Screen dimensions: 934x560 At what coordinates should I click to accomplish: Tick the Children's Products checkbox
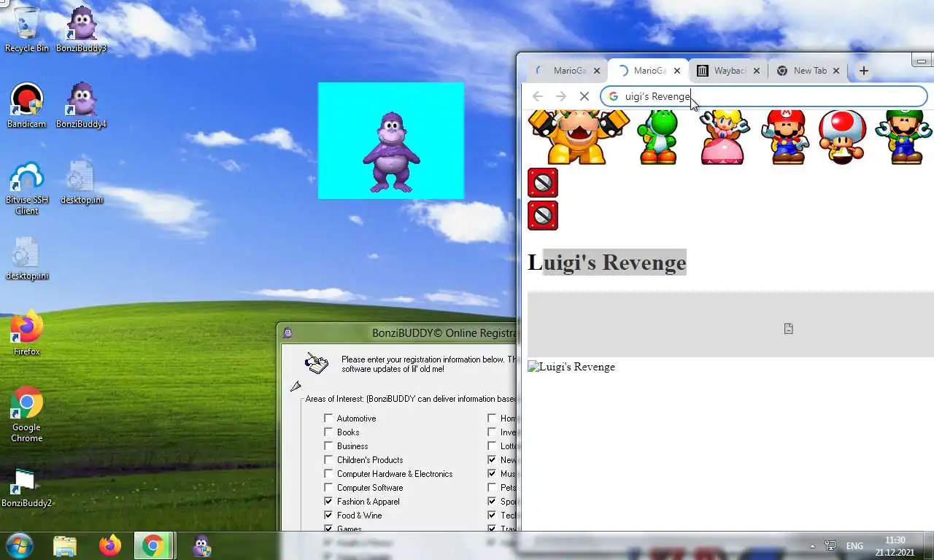coord(328,460)
